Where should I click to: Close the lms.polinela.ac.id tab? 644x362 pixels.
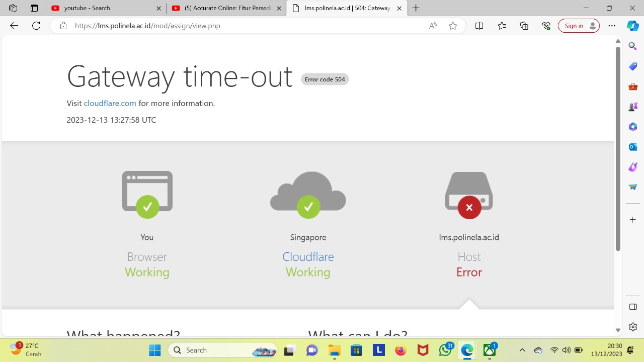pos(399,8)
